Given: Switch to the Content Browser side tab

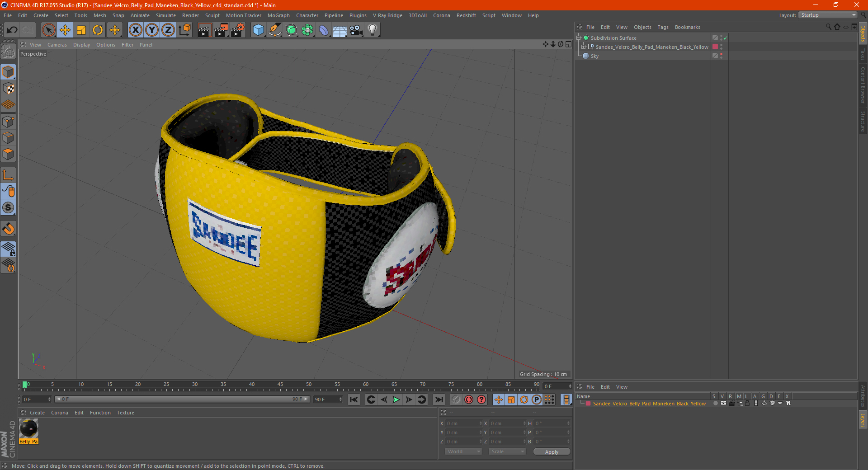Looking at the screenshot, I should coord(863,85).
